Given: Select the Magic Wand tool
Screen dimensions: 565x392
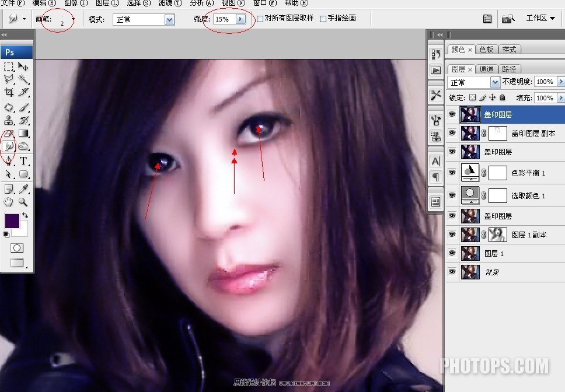Looking at the screenshot, I should [23, 79].
